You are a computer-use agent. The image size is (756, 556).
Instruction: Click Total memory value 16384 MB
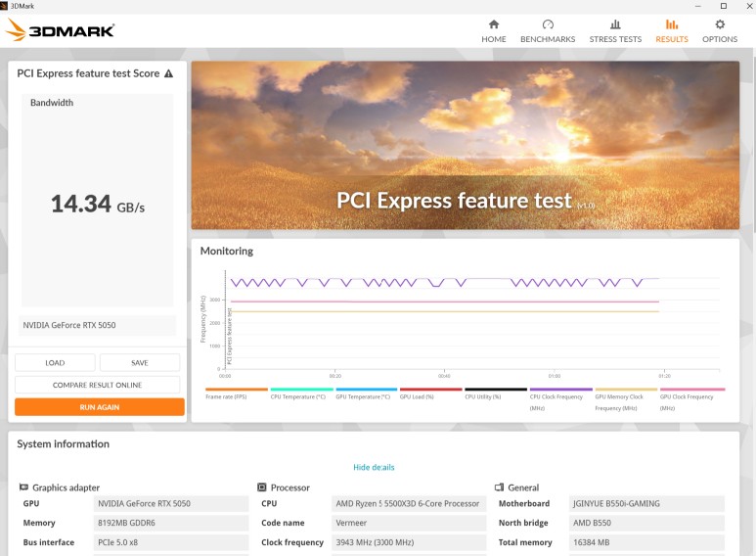tap(646, 542)
